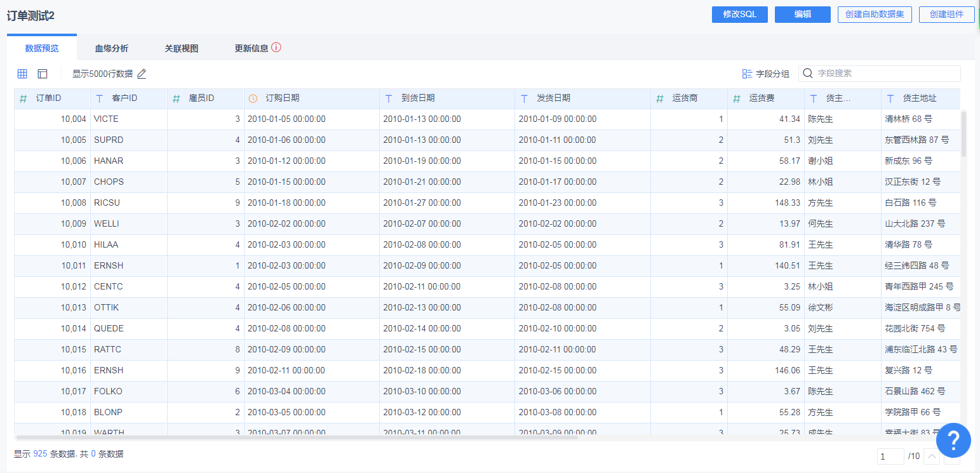Click the clock type icon on 订购日期
Viewport: 980px width, 473px height.
click(253, 98)
